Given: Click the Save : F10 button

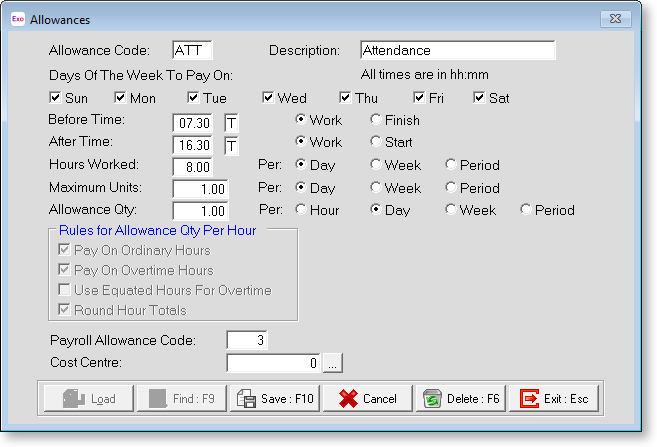Looking at the screenshot, I should click(x=275, y=398).
